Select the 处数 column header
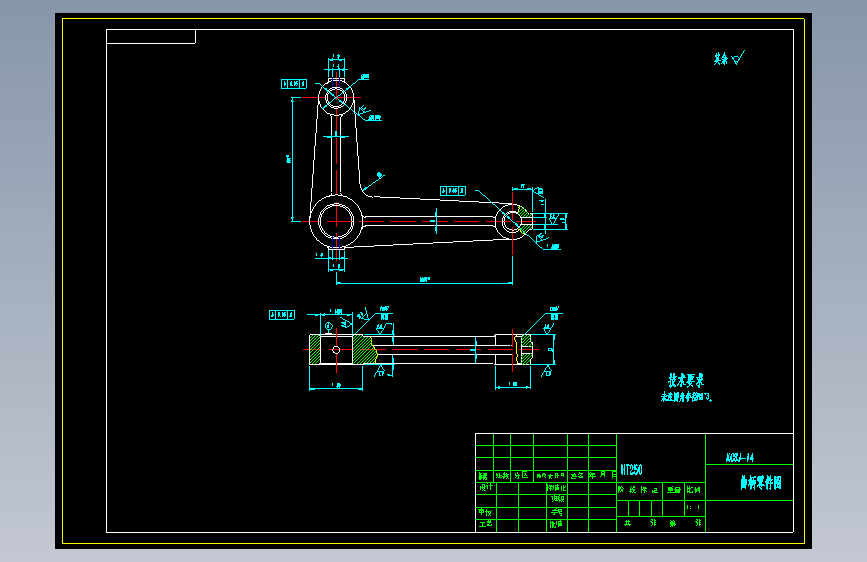 tap(502, 476)
